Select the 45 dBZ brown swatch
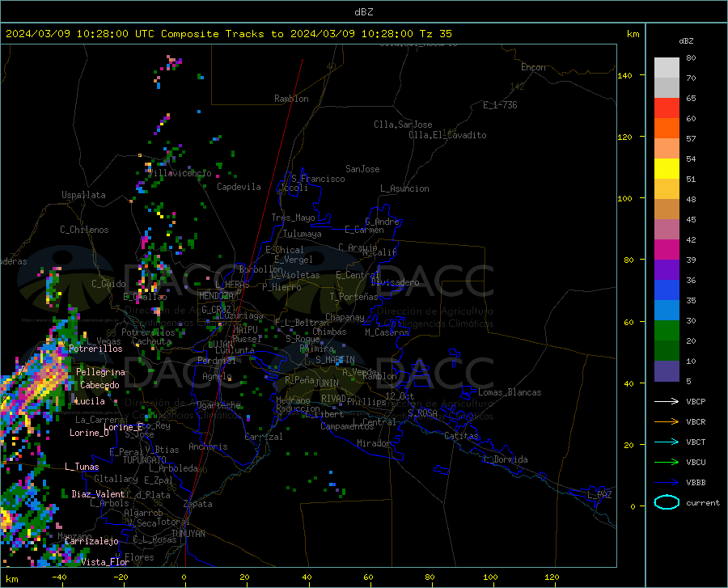The width and height of the screenshot is (728, 588). [x=667, y=209]
